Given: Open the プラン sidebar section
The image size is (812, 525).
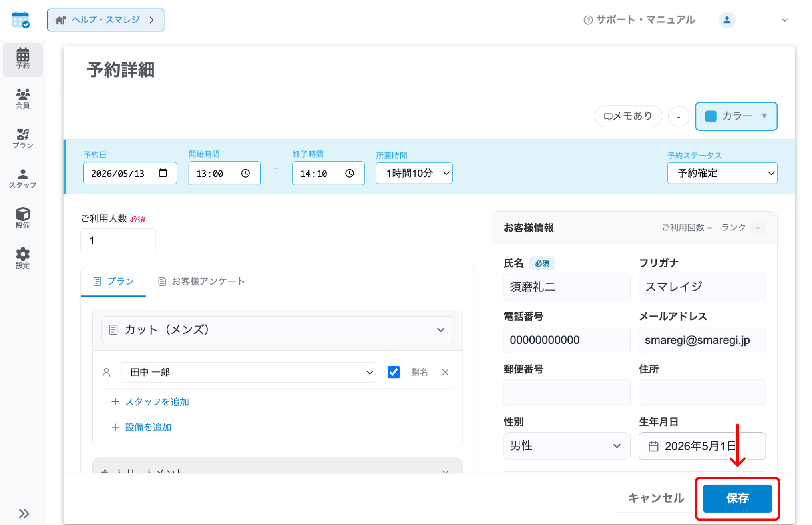Looking at the screenshot, I should 23,138.
